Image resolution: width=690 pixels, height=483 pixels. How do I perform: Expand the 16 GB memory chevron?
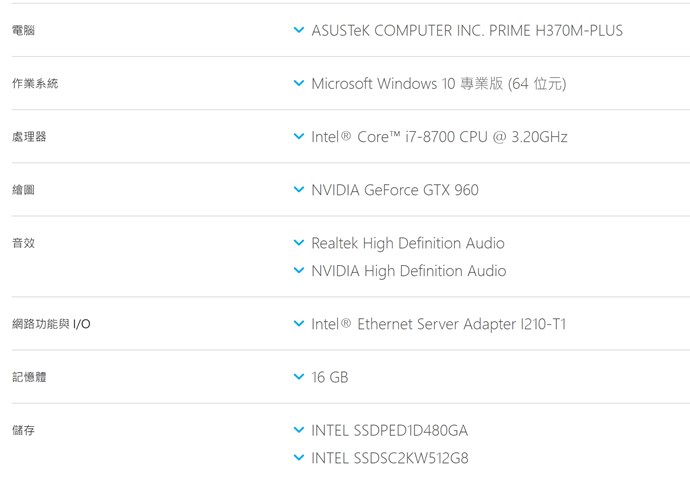tap(298, 377)
